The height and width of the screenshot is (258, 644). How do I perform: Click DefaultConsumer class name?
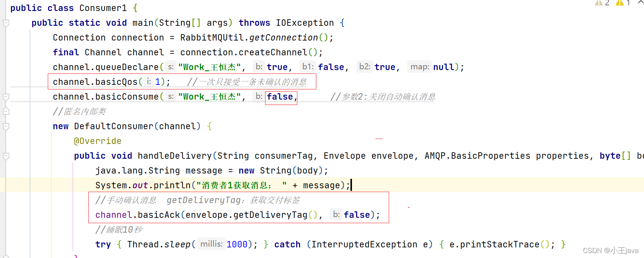tap(114, 126)
